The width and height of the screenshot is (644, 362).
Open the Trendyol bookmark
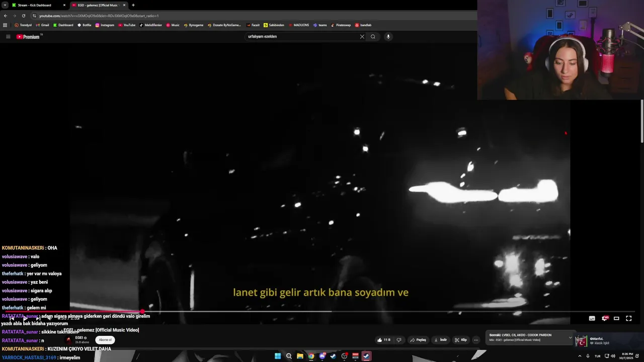[23, 25]
